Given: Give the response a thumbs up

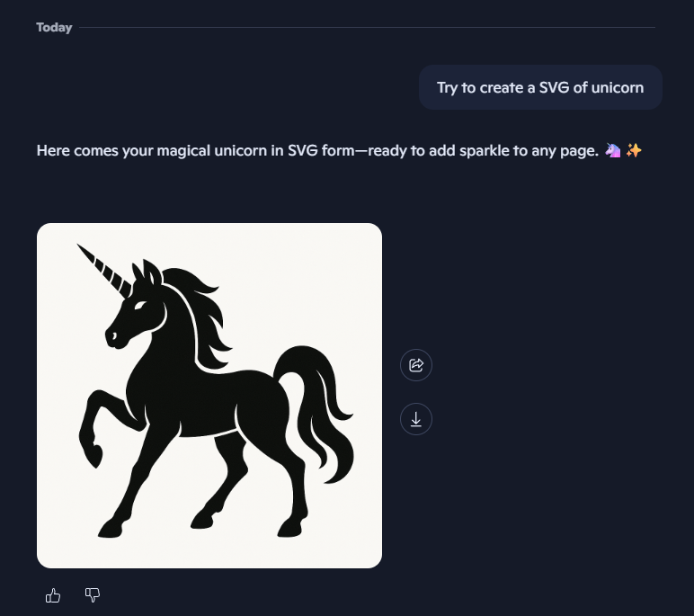Looking at the screenshot, I should point(53,595).
